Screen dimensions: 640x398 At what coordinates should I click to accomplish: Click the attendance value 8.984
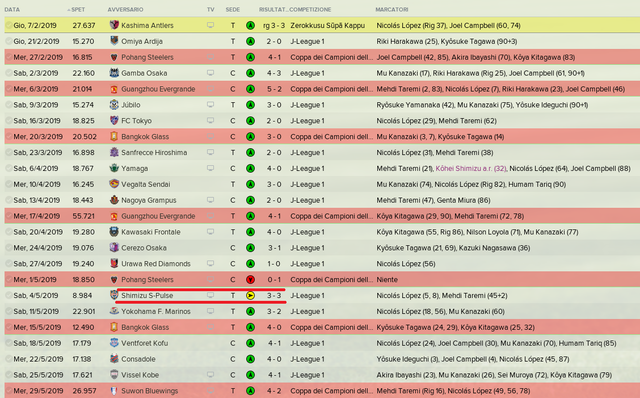(x=82, y=296)
